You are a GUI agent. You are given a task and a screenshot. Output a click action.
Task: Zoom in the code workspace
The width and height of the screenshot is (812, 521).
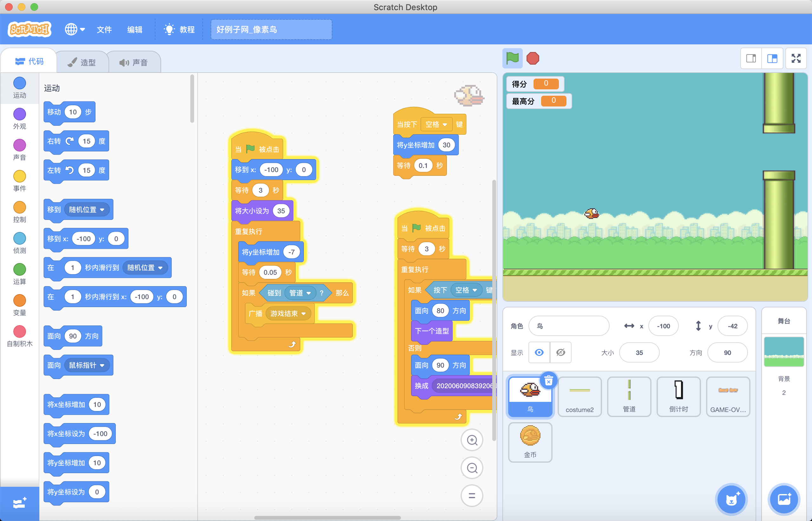click(472, 440)
